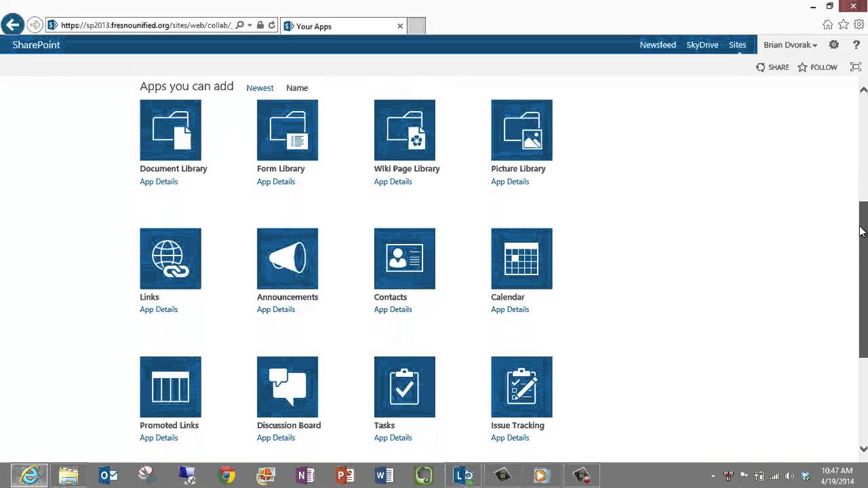Screen dimensions: 868x488
Task: View App Details for Contacts
Action: (x=393, y=310)
